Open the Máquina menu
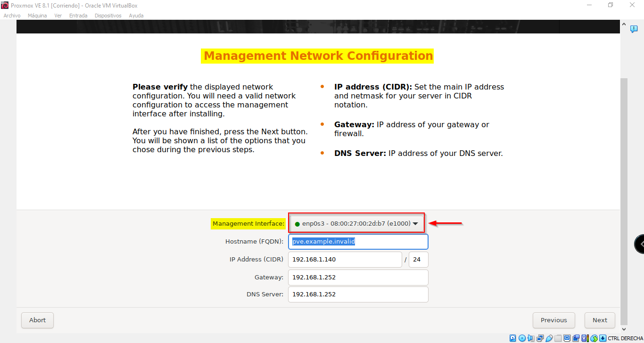 (x=37, y=16)
